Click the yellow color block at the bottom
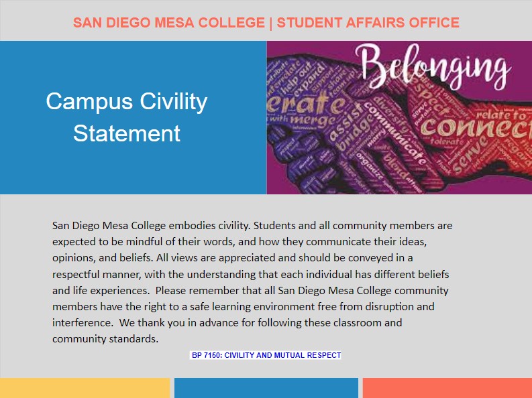Image resolution: width=532 pixels, height=398 pixels. [x=85, y=388]
